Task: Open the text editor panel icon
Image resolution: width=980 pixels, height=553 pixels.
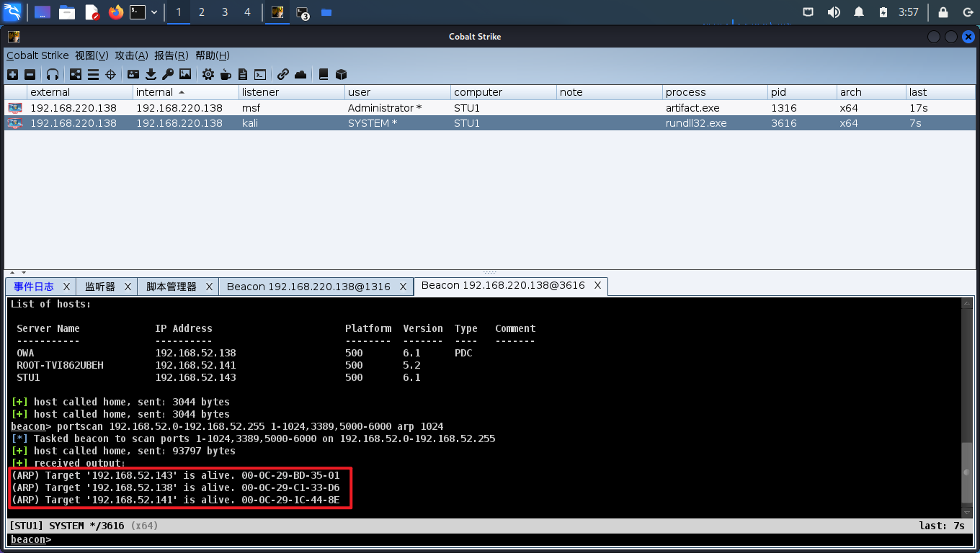Action: click(x=92, y=12)
